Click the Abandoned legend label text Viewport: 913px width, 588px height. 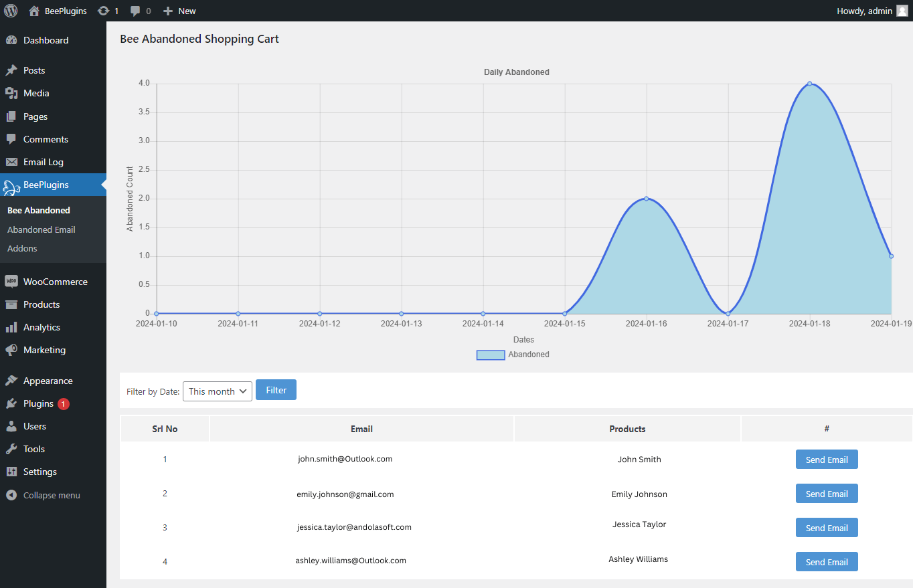(529, 355)
